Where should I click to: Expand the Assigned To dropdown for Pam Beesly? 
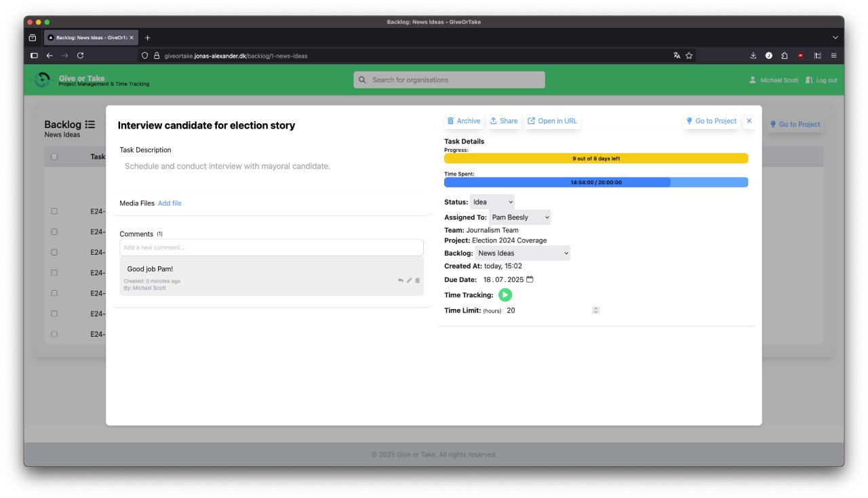point(519,217)
